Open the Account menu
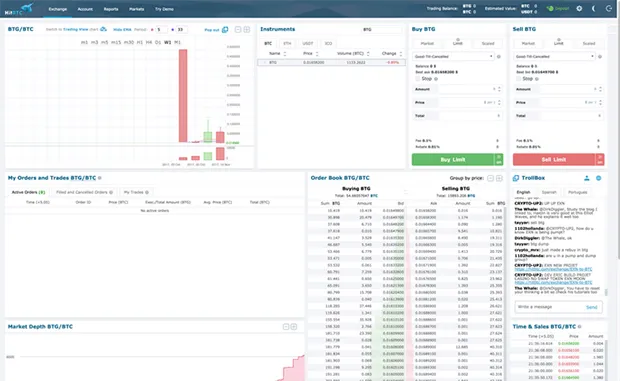Viewport: 620px width, 381px height. coord(85,9)
